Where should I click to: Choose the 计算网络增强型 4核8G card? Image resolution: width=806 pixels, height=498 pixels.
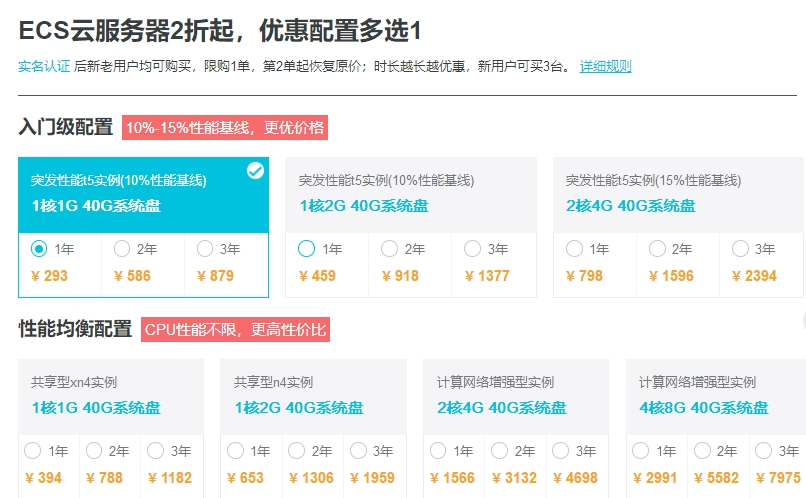point(716,397)
